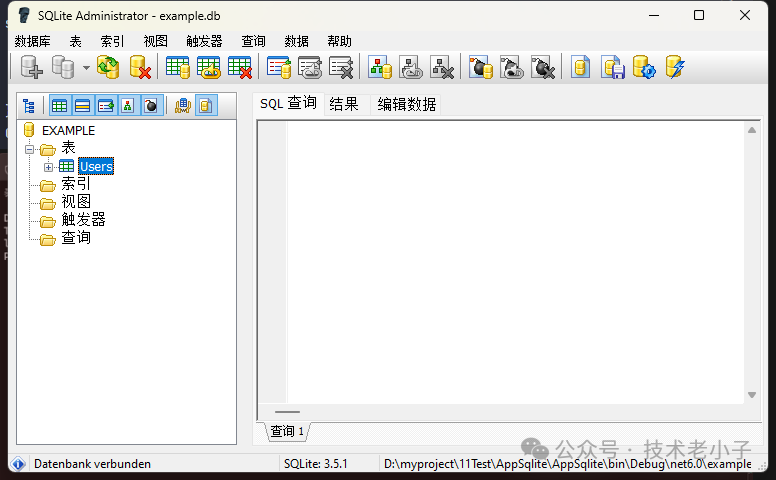776x480 pixels.
Task: Click the edit table icon
Action: pos(208,67)
